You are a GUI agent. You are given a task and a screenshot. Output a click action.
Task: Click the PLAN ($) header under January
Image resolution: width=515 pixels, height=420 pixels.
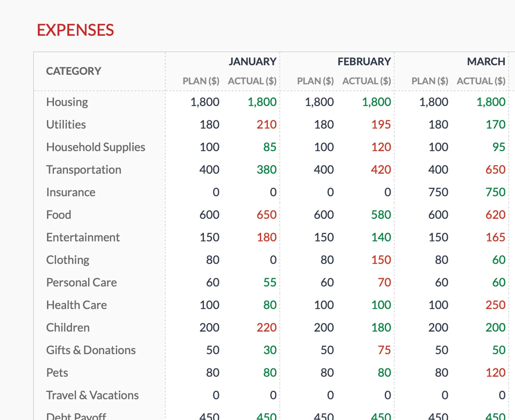(201, 81)
